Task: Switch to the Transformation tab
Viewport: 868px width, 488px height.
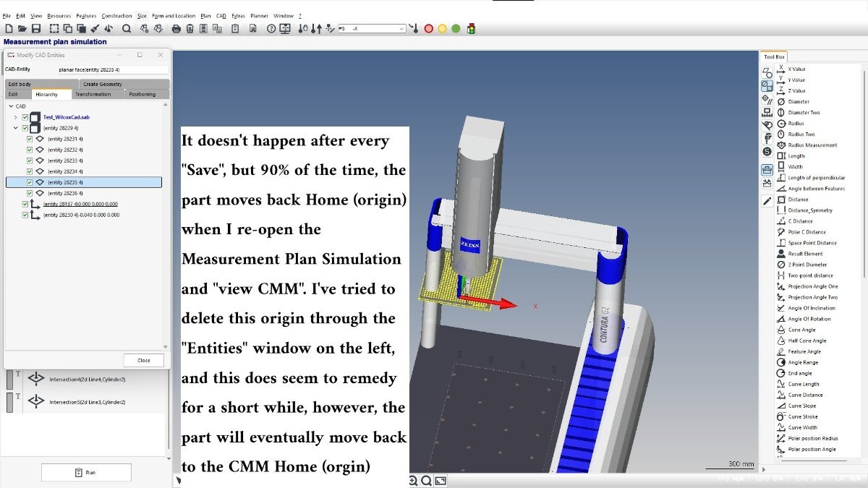Action: click(93, 94)
